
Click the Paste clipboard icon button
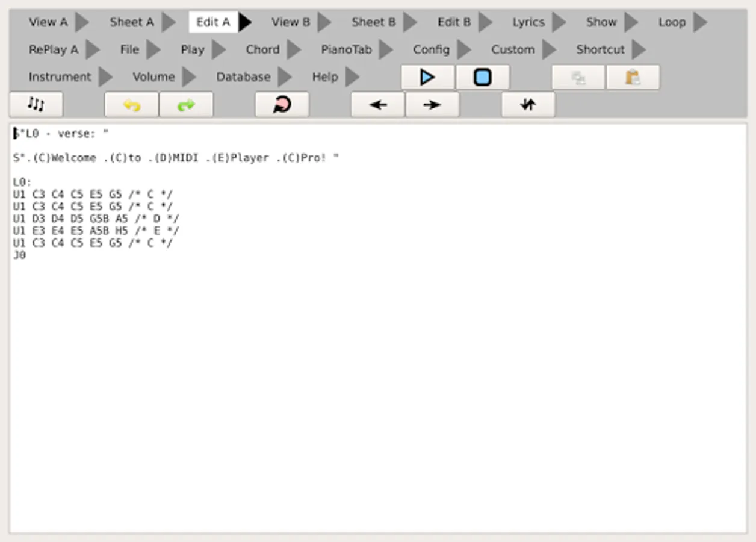coord(633,77)
